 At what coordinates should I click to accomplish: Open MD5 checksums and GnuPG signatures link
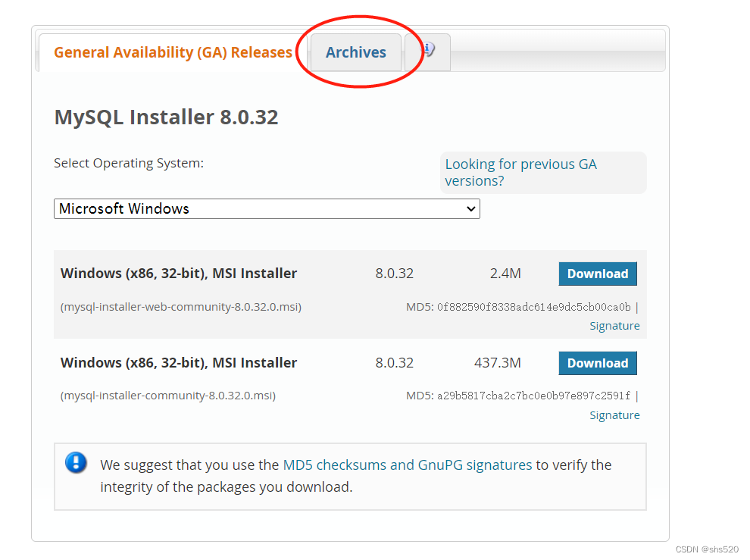pyautogui.click(x=408, y=465)
